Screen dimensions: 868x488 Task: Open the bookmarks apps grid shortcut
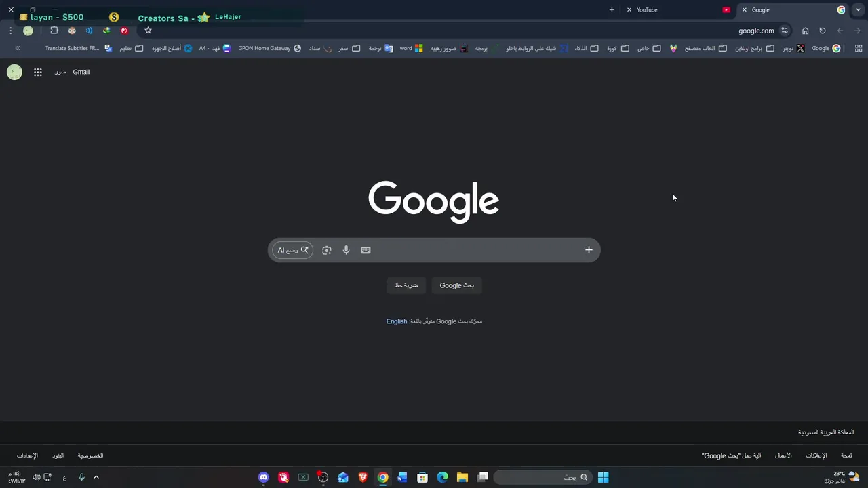coord(859,48)
